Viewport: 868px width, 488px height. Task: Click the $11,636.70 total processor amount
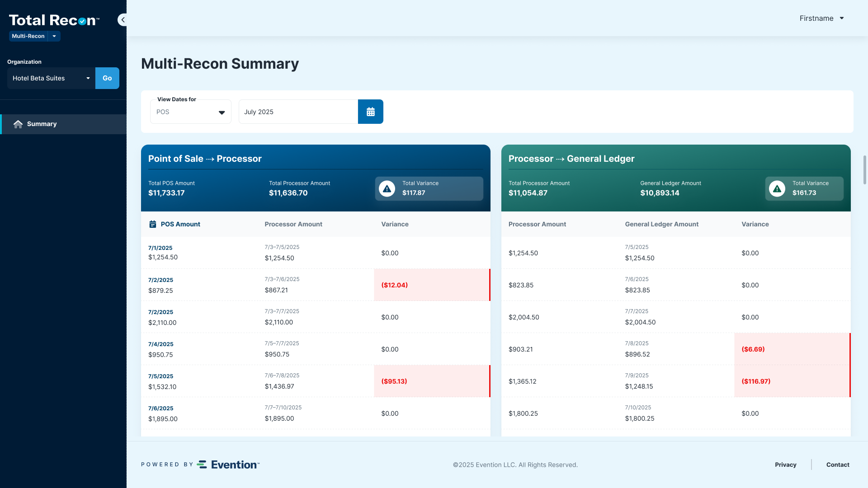tap(288, 193)
